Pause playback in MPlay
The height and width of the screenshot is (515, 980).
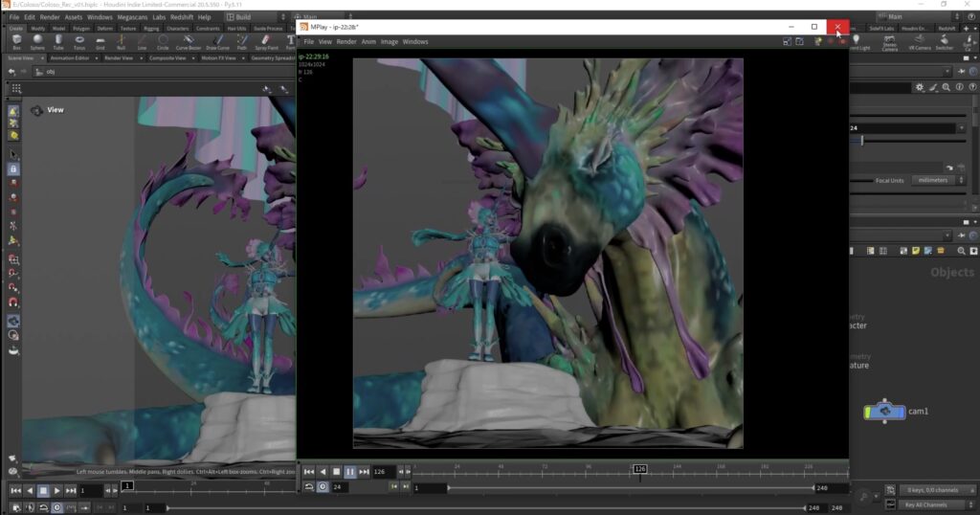click(x=350, y=472)
